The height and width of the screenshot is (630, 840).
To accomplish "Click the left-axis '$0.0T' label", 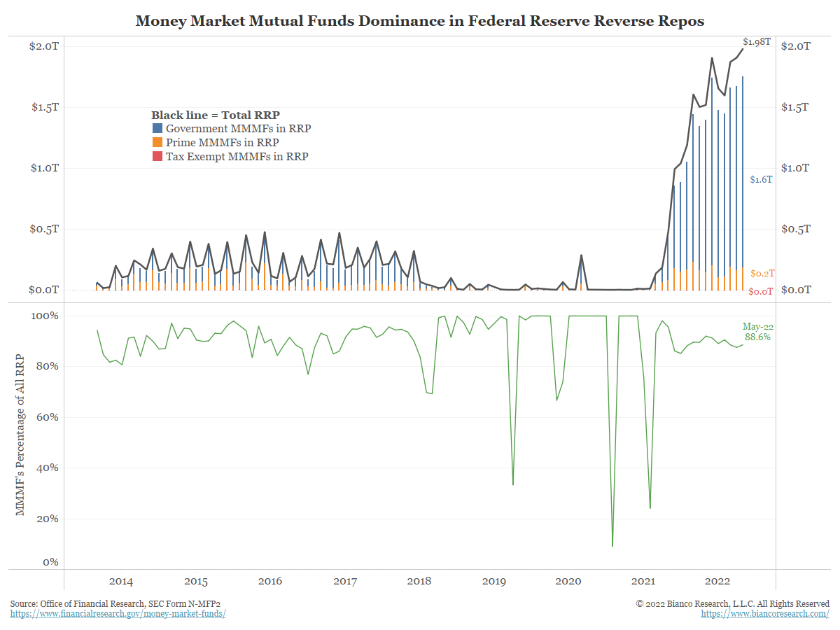I will tap(43, 290).
